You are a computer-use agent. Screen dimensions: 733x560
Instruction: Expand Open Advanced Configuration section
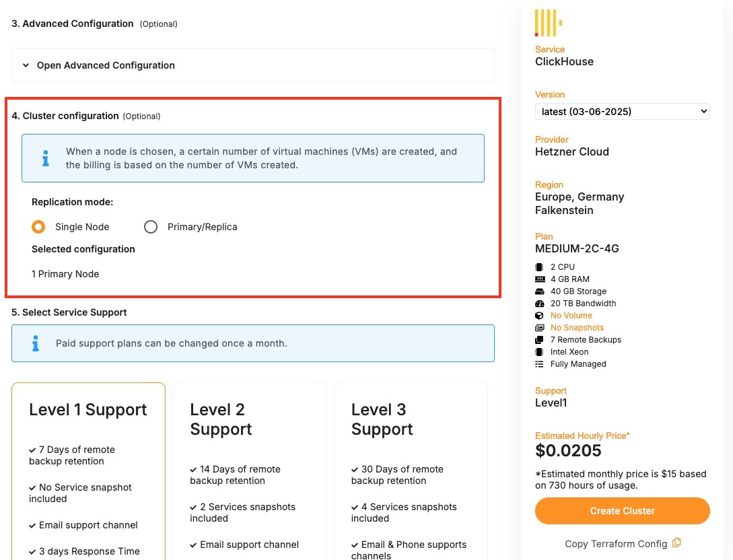click(x=106, y=65)
